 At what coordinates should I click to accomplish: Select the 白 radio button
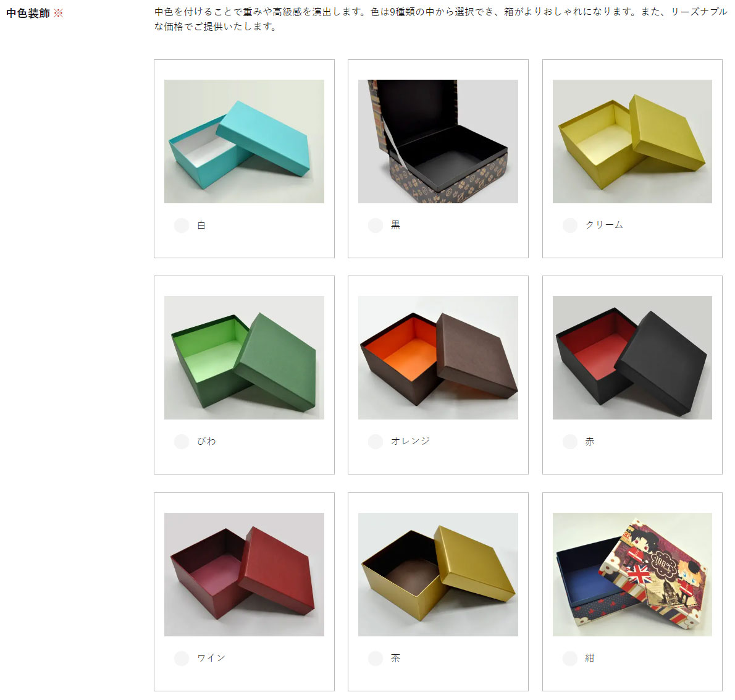click(x=182, y=226)
